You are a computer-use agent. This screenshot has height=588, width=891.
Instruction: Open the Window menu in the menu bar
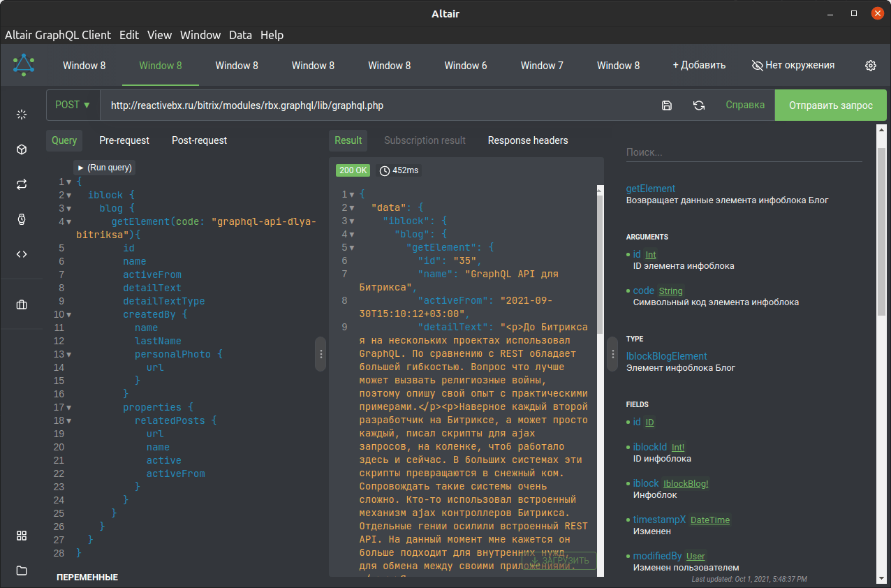[x=200, y=35]
